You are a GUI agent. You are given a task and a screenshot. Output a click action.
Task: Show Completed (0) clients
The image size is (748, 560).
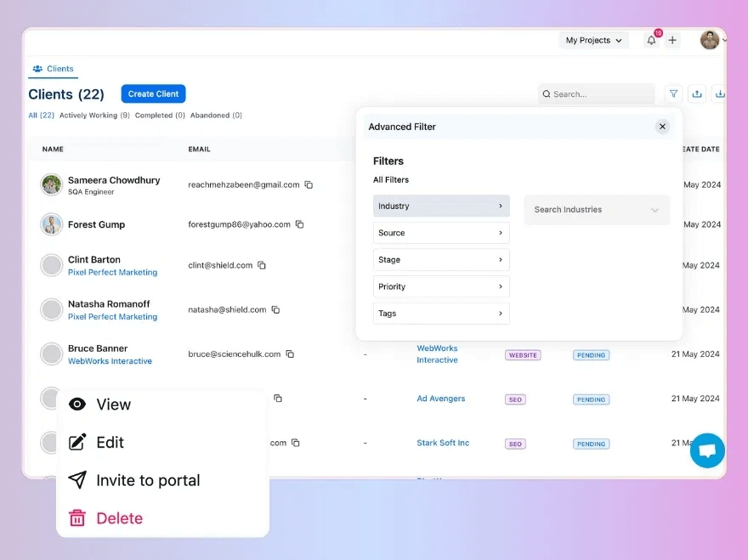[x=160, y=116]
